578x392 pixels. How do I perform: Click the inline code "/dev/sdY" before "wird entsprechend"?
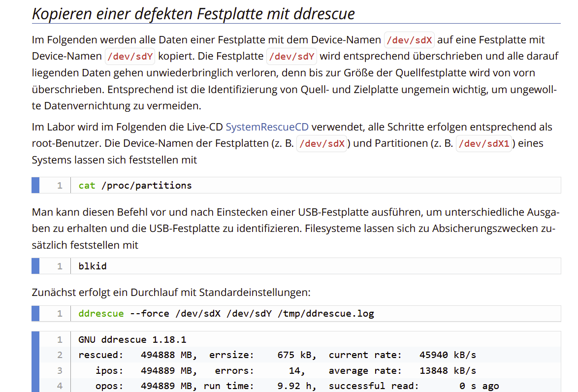[x=291, y=57]
